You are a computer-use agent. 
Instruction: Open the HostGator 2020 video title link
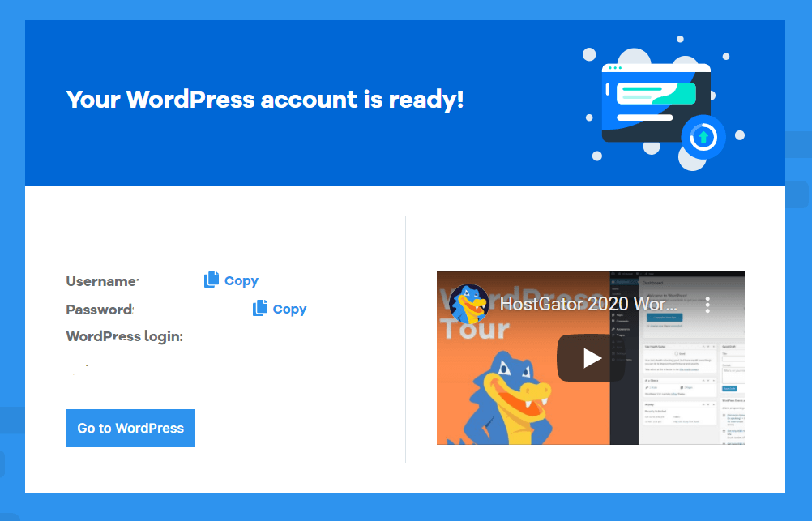coord(588,304)
